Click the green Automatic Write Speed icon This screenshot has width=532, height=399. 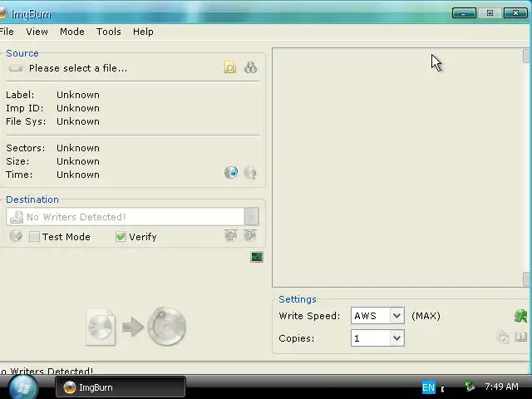coord(520,316)
